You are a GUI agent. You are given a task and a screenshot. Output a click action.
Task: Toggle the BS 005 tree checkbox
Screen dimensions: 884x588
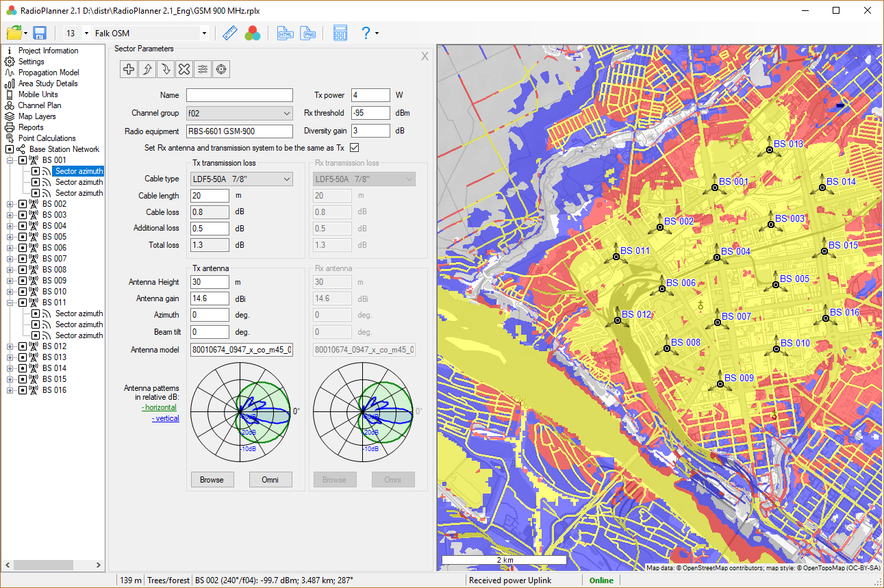(23, 237)
